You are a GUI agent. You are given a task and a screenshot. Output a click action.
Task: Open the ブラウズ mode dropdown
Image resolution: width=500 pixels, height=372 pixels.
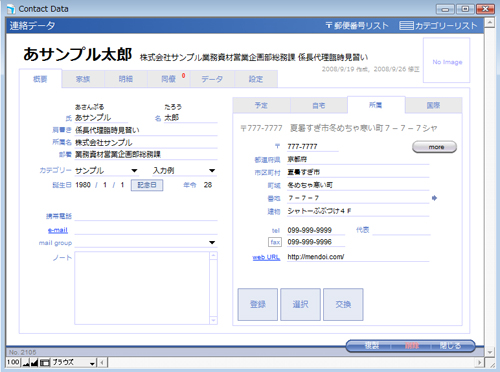tap(74, 362)
